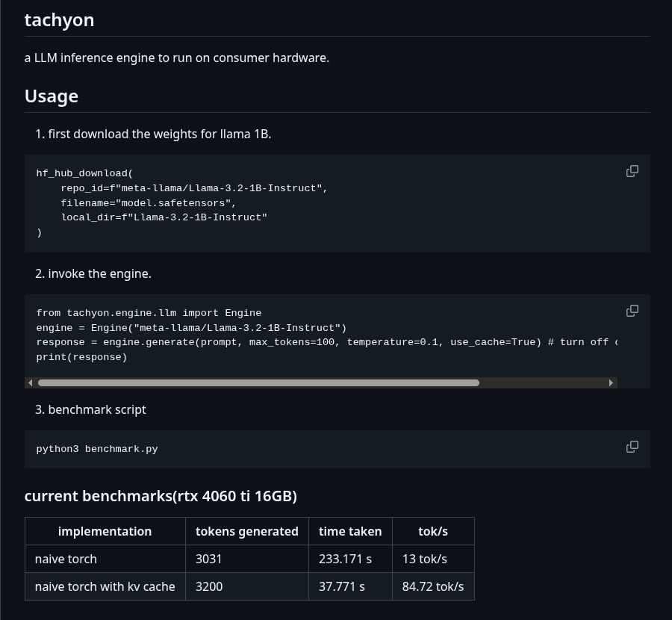Click the 233.171 s time cell
The image size is (672, 620).
coord(345,559)
